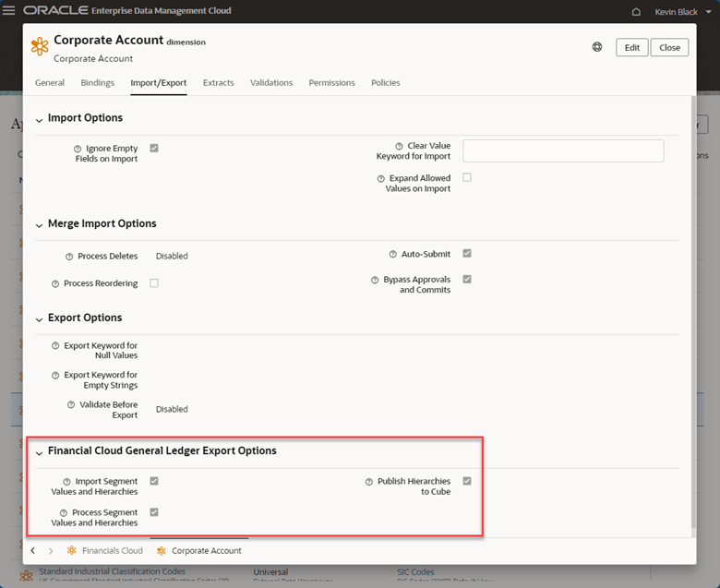Toggle Import Segment Values and Hierarchies checkbox
The width and height of the screenshot is (720, 588).
pos(154,481)
